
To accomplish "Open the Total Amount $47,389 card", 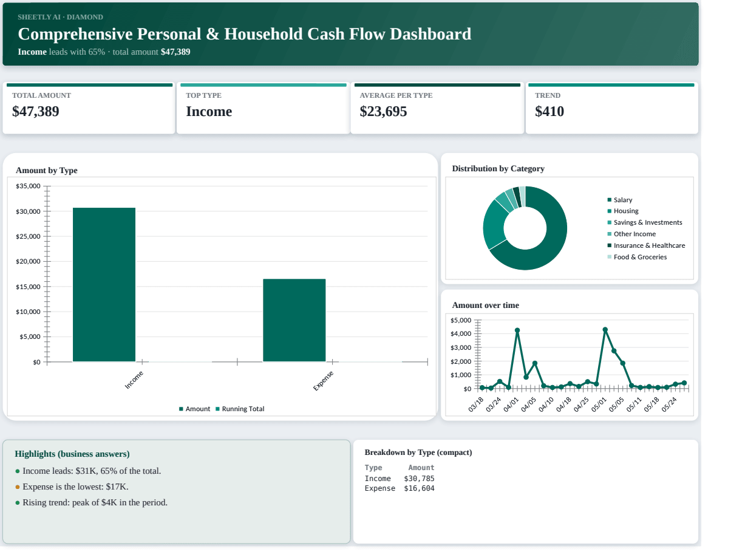I will point(89,108).
